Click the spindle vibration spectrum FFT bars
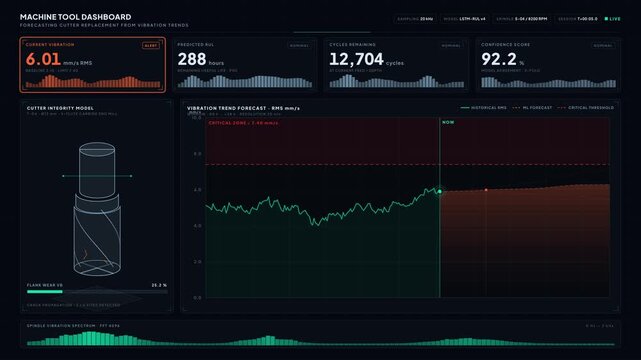 pyautogui.click(x=320, y=339)
